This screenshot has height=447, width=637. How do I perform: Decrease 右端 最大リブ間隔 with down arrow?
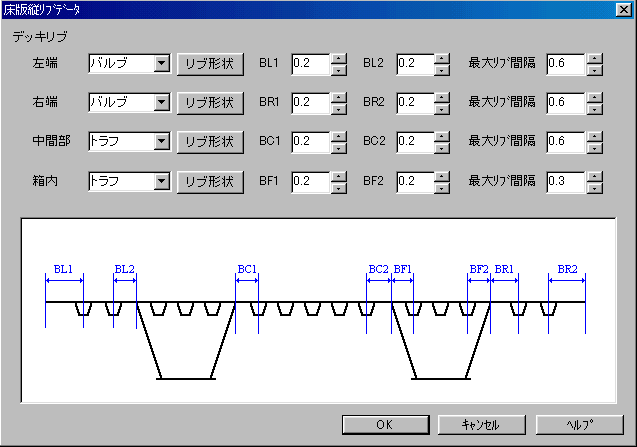pyautogui.click(x=595, y=109)
